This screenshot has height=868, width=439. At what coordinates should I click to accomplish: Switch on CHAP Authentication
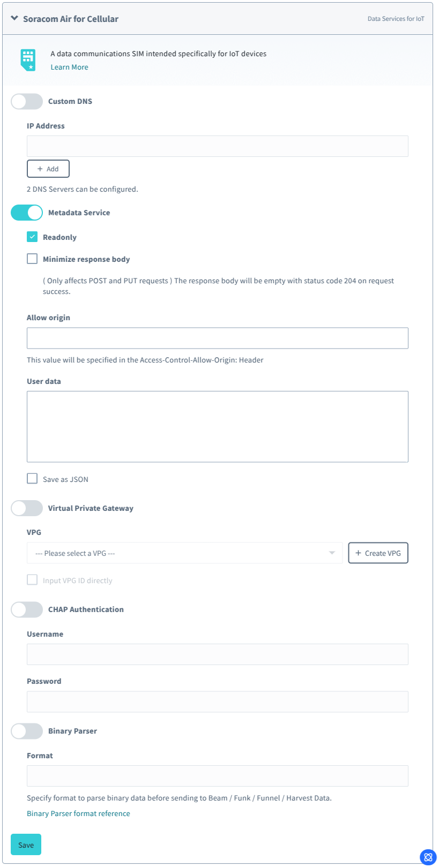27,609
